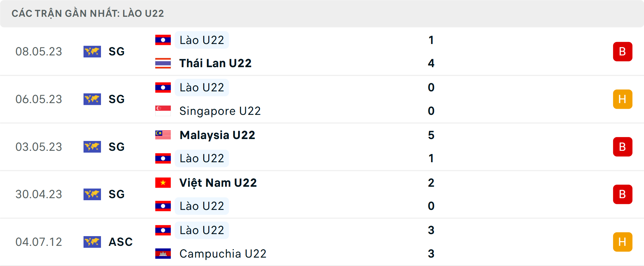Click the Việt Nam U22 flag icon

point(163,183)
